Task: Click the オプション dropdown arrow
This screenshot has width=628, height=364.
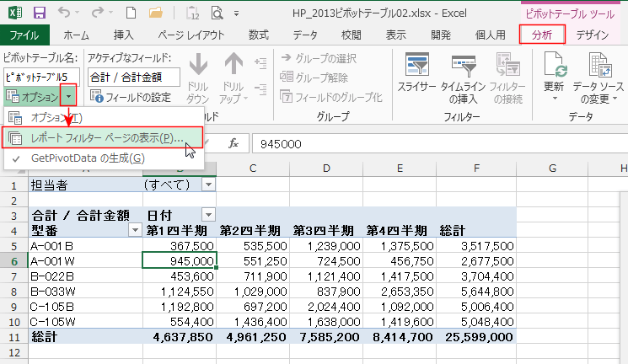Action: [x=71, y=97]
